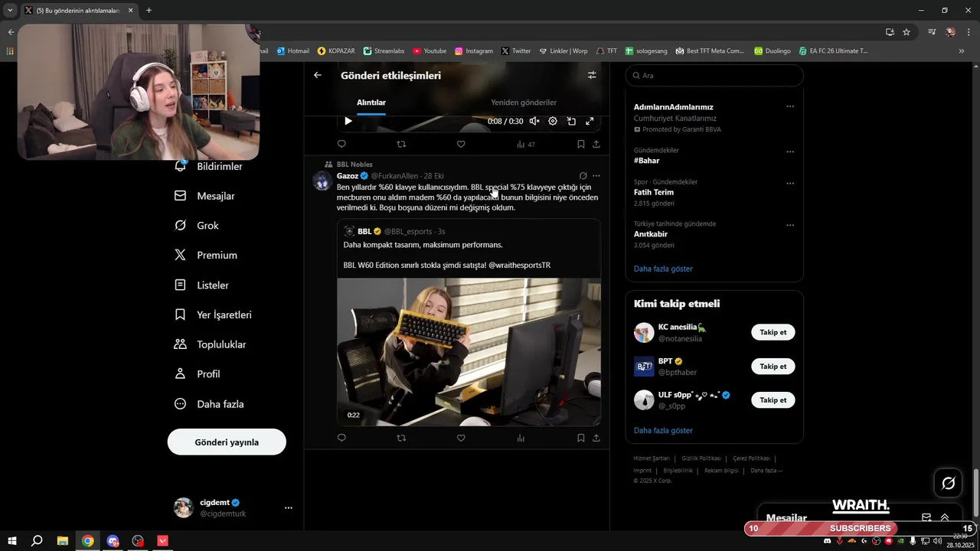
Task: Open options for AdımlarınAdımlarımız trend
Action: click(x=790, y=106)
